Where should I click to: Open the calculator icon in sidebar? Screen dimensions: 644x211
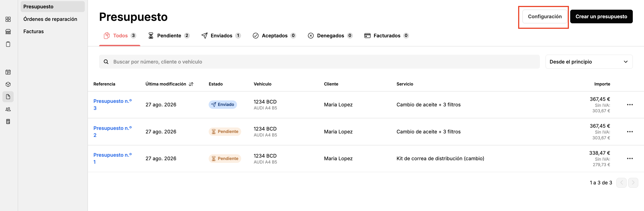coord(8,121)
